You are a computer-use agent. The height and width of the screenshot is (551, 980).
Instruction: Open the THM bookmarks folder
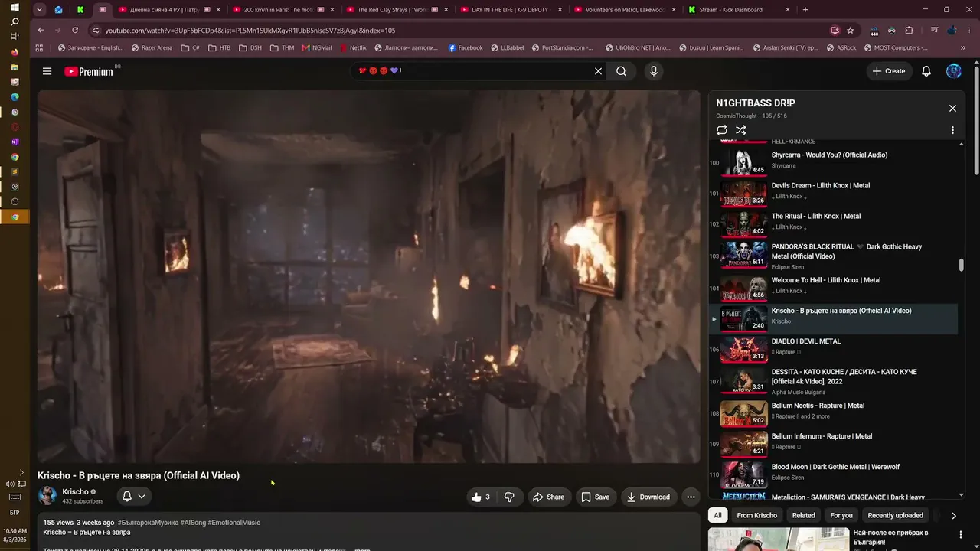(x=282, y=47)
